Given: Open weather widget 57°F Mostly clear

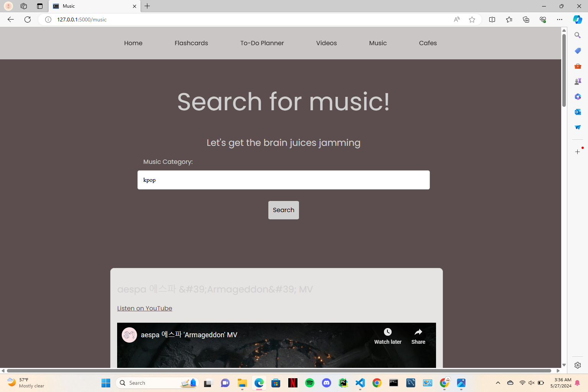Looking at the screenshot, I should point(26,383).
